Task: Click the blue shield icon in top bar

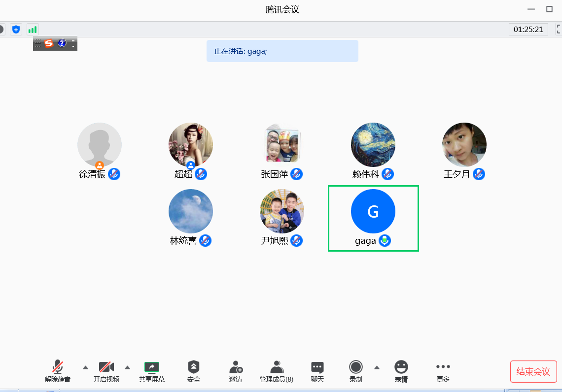Action: (x=16, y=30)
